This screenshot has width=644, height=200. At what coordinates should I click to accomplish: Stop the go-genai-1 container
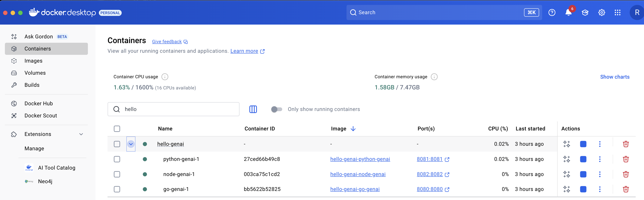(583, 189)
